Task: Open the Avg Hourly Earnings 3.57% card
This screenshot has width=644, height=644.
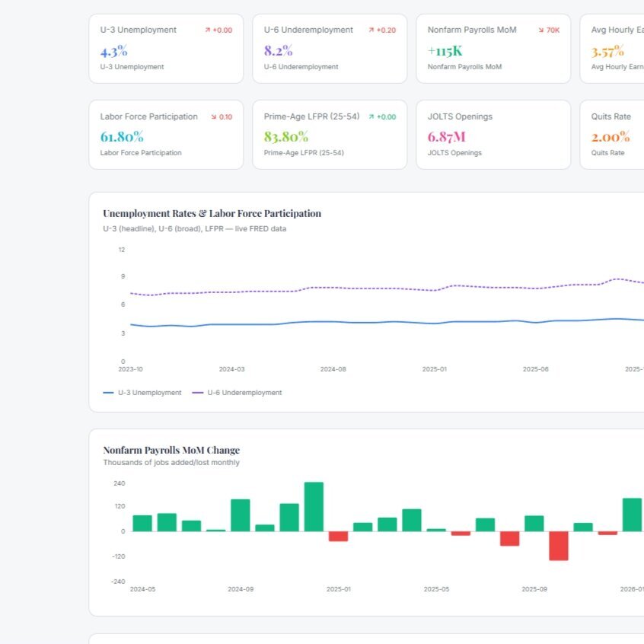Action: (x=612, y=49)
